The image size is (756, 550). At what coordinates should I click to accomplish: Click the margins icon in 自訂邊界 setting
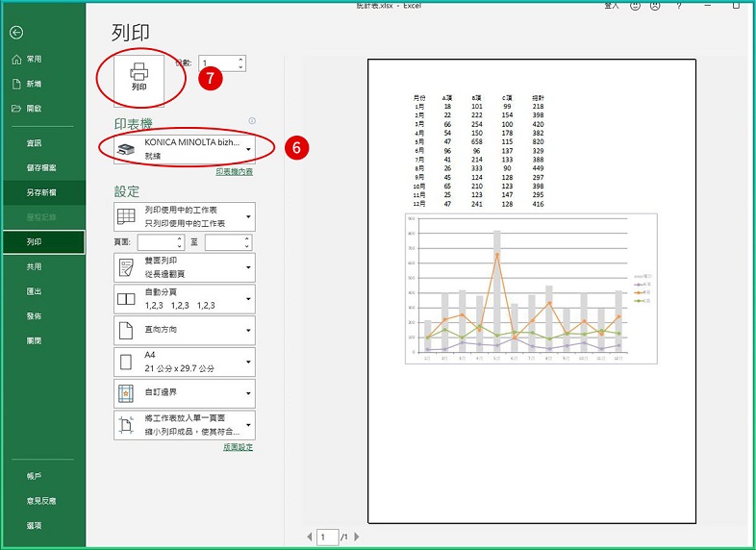126,393
